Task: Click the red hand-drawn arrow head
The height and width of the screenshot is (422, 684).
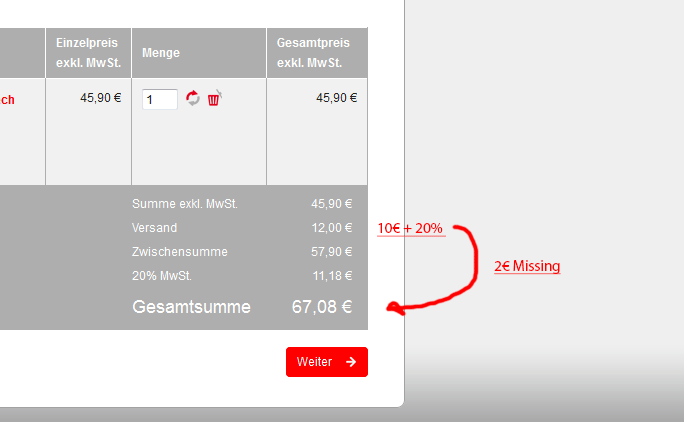Action: [395, 309]
